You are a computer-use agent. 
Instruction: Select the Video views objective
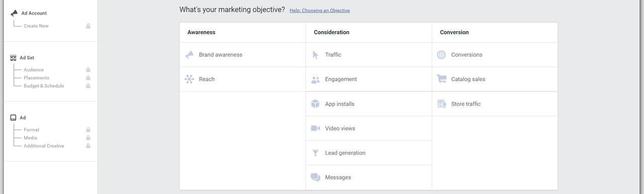[369, 129]
